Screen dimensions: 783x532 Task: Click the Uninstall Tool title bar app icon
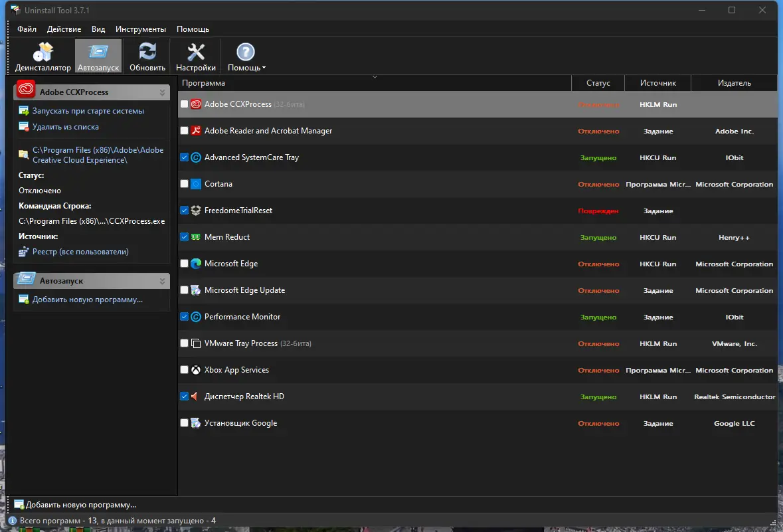(15, 10)
